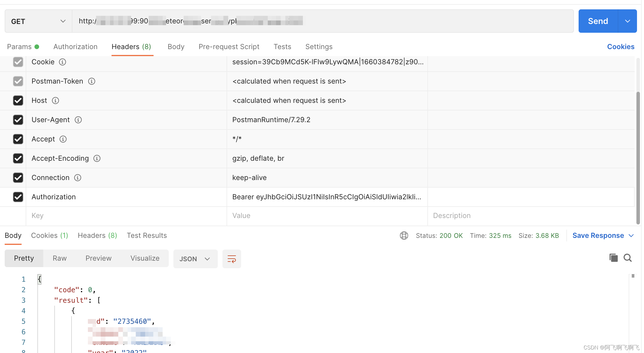Screen dimensions: 644x353
Task: View response in Raw mode
Action: [x=59, y=258]
